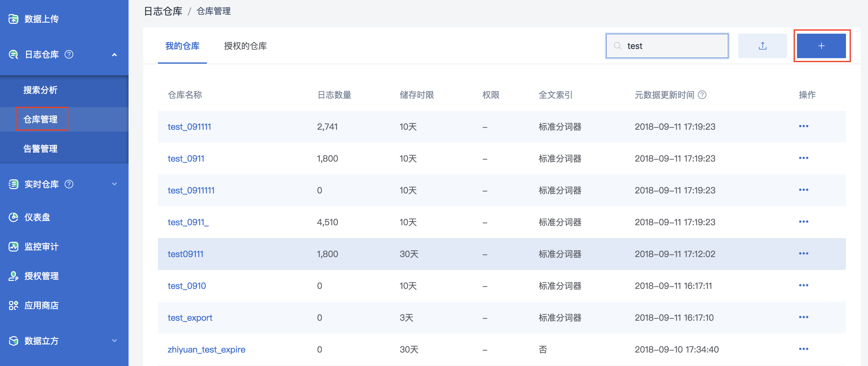Viewport: 868px width, 366px height.
Task: Open repository test_export
Action: (x=190, y=317)
